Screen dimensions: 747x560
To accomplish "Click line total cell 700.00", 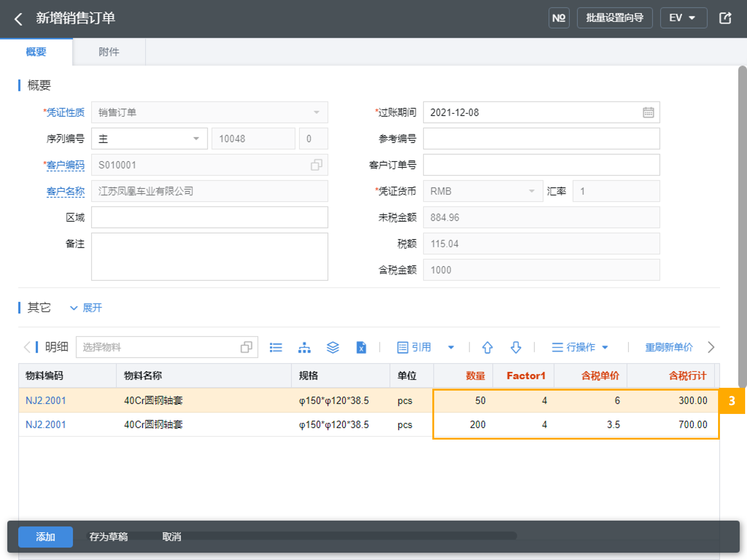I will (671, 425).
